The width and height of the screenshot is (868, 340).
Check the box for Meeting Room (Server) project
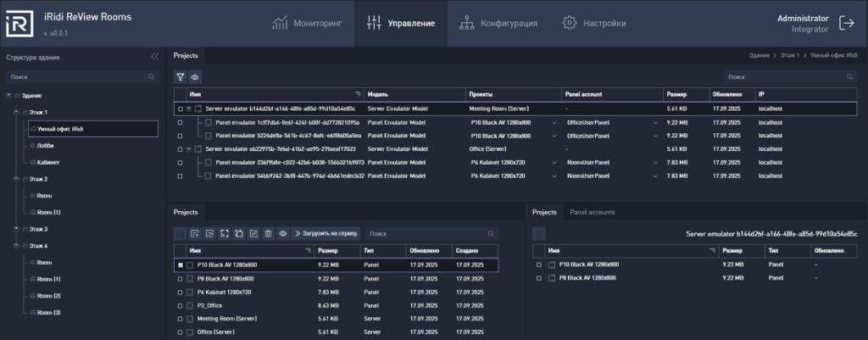pos(181,319)
